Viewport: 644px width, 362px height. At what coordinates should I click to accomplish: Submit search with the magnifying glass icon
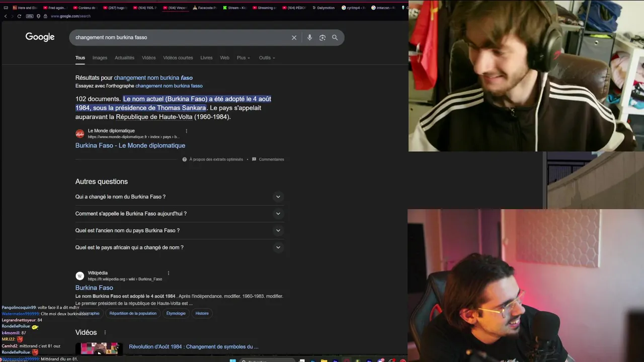pos(335,38)
